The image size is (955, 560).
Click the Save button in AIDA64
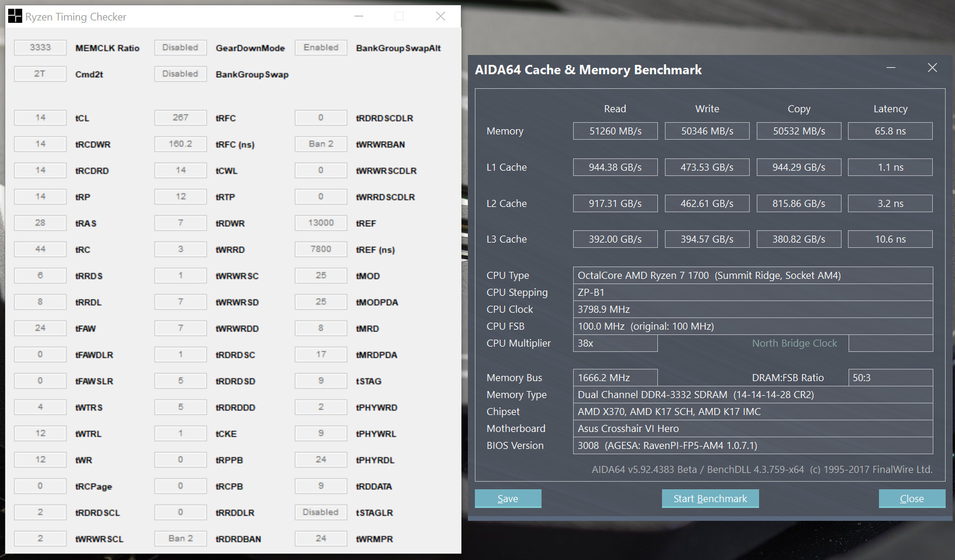tap(508, 499)
